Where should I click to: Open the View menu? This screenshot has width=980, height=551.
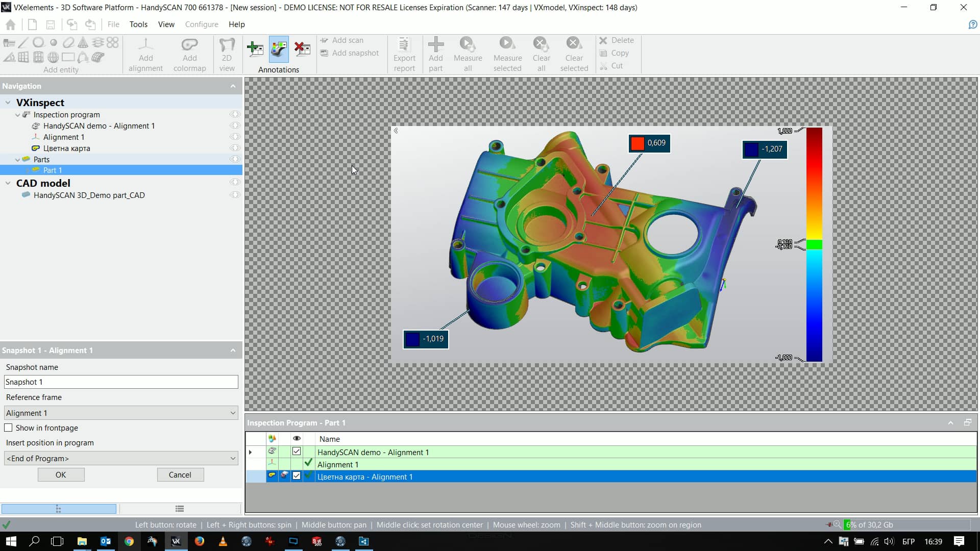click(166, 24)
